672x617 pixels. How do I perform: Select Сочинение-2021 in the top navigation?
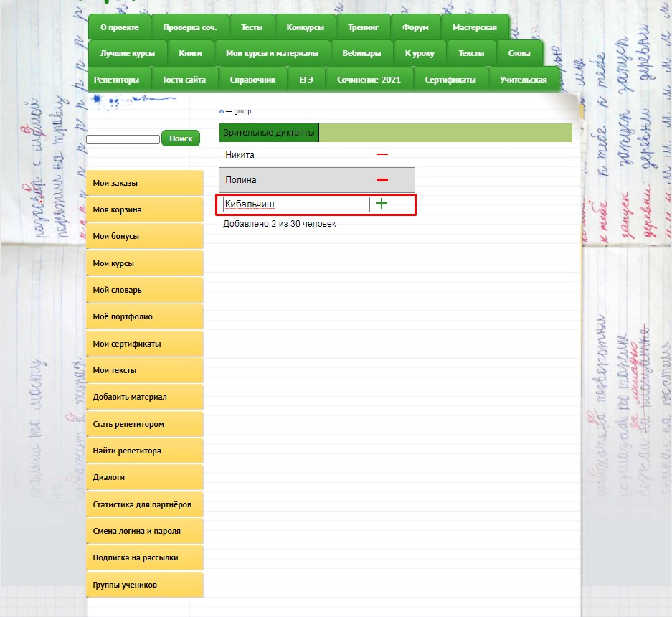[x=369, y=80]
